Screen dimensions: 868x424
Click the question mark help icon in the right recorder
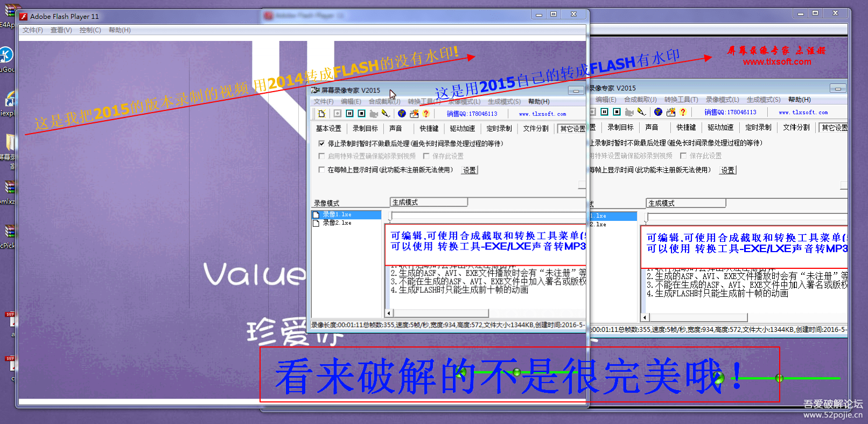click(x=683, y=112)
